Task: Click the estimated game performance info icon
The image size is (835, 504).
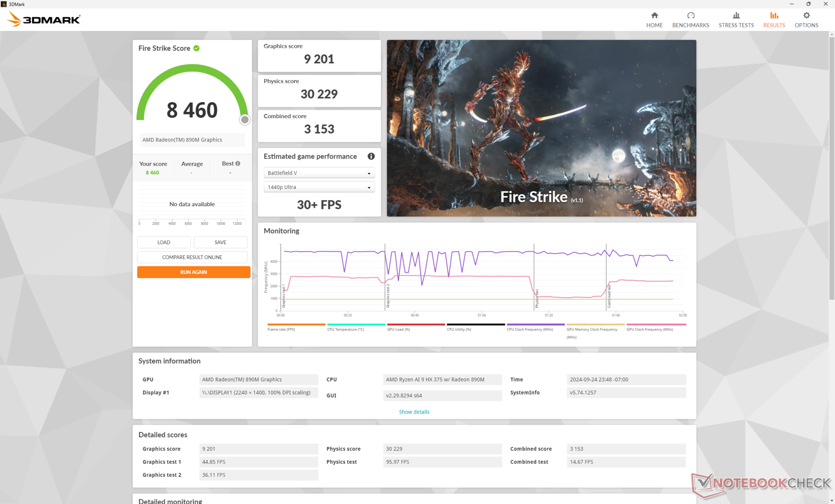Action: 371,157
